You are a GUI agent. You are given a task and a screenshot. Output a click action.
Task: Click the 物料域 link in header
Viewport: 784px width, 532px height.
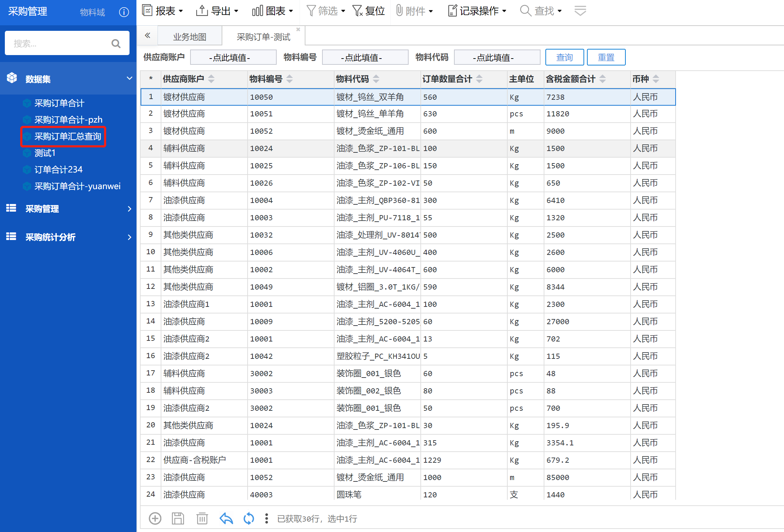pos(92,12)
